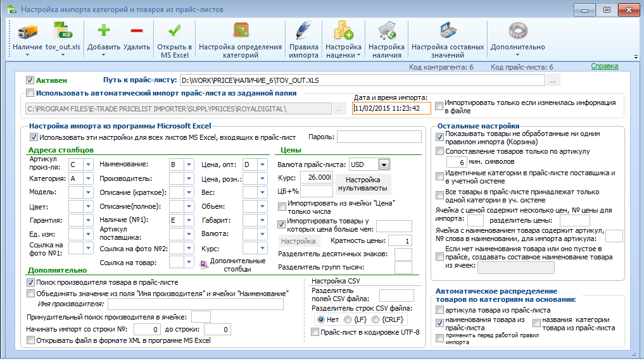
Task: Open Настройка наличия cart icon
Action: (x=386, y=31)
